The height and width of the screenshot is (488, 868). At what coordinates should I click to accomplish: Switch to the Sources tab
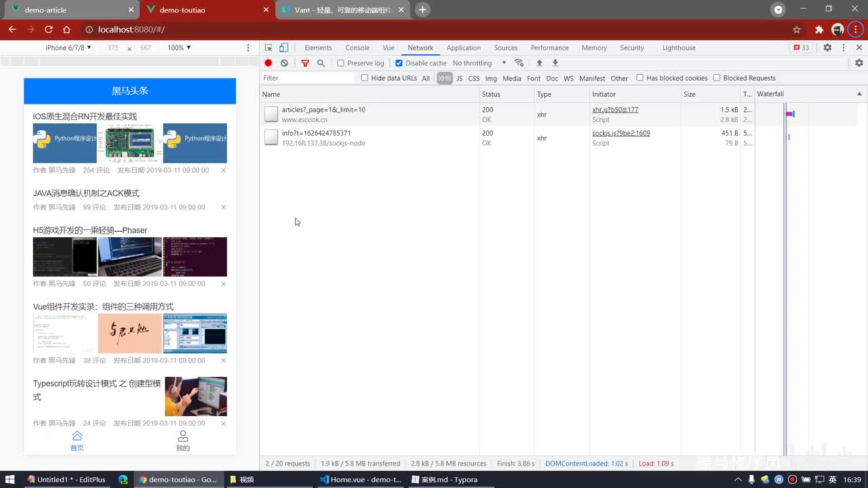click(506, 47)
